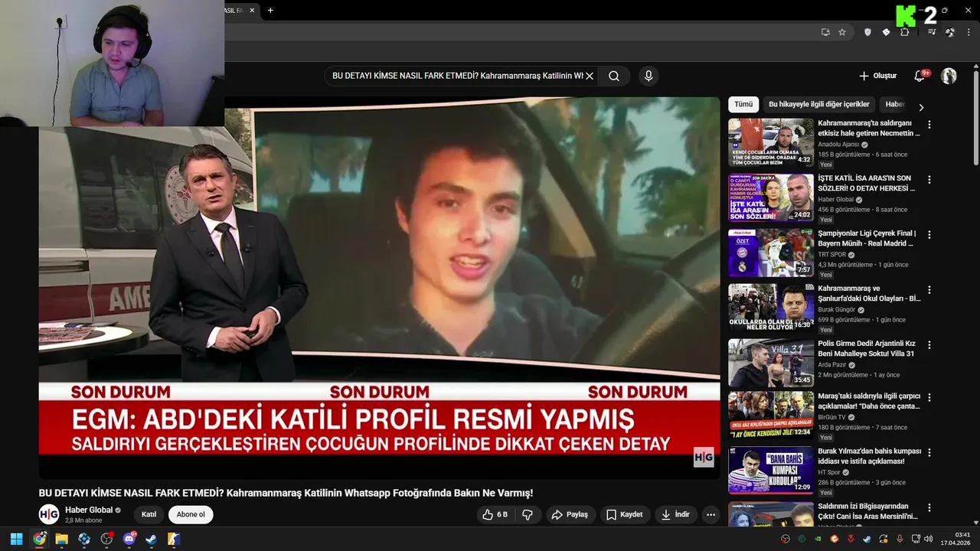Dislike the video with thumbs-down
980x551 pixels.
point(528,514)
